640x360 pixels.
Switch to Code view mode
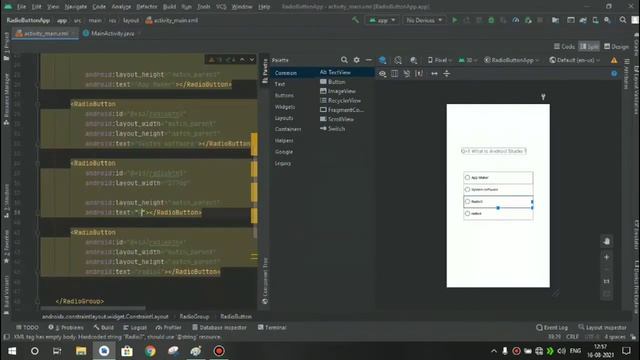(564, 47)
